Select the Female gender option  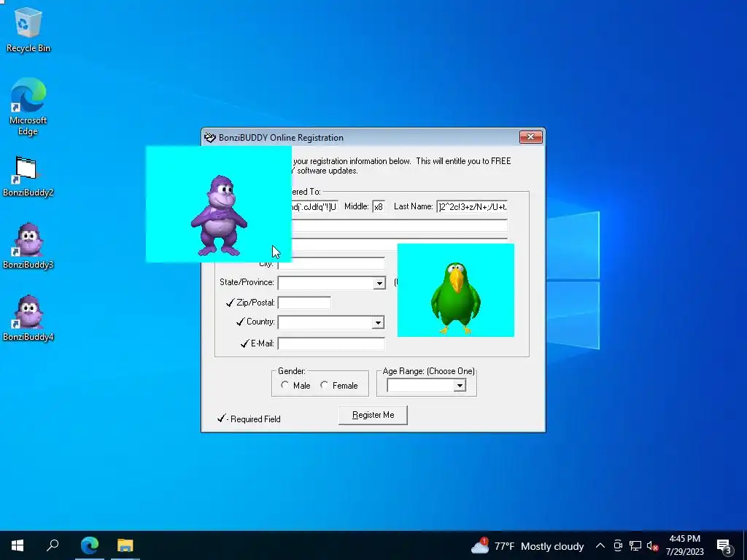[325, 385]
